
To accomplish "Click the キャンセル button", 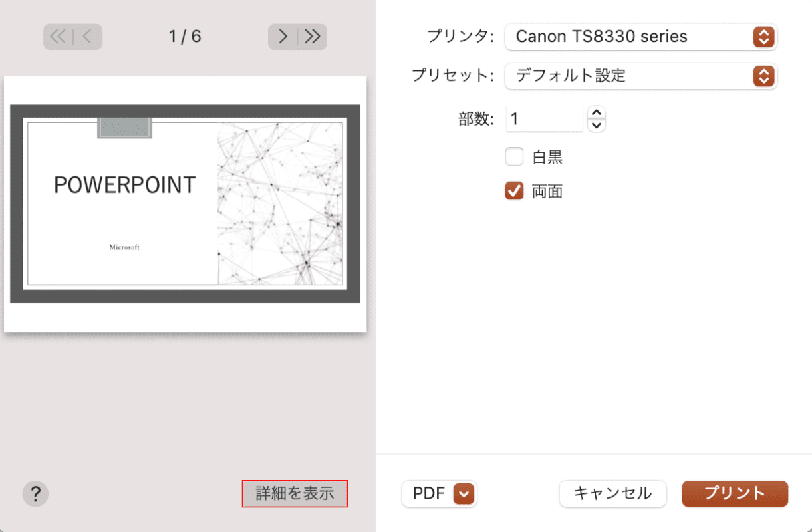I will (612, 493).
